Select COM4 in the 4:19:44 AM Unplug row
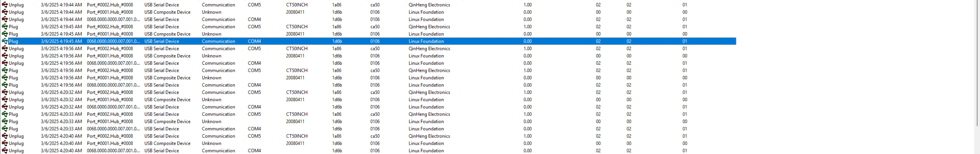The image size is (980, 154). pos(254,19)
